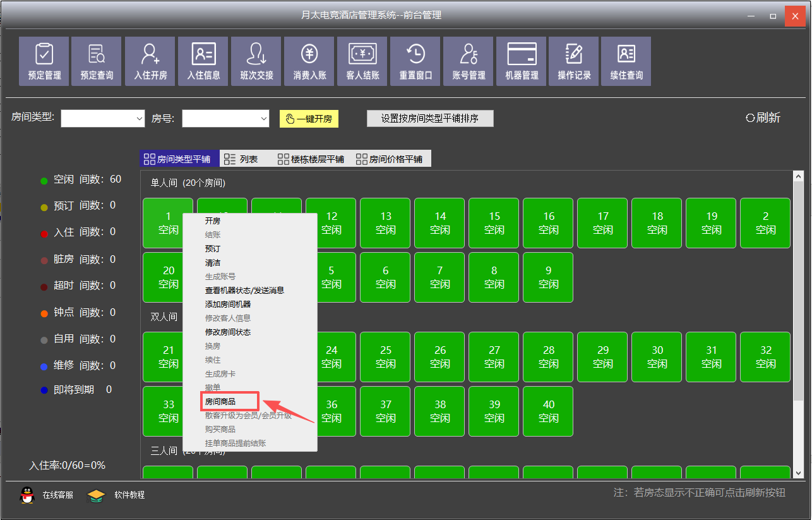
Task: Choose 房间商品 in context menu
Action: pos(220,401)
